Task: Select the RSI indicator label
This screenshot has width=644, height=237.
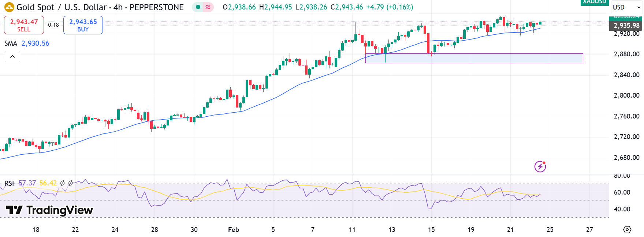Action: pos(9,183)
